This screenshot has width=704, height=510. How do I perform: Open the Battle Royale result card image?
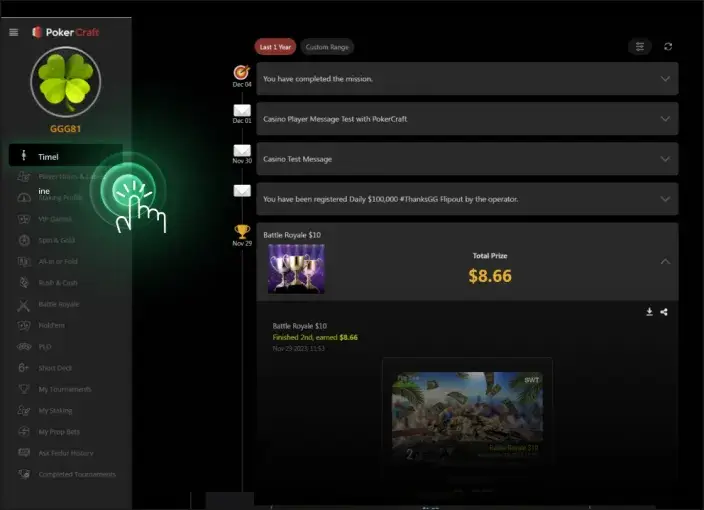tap(467, 416)
